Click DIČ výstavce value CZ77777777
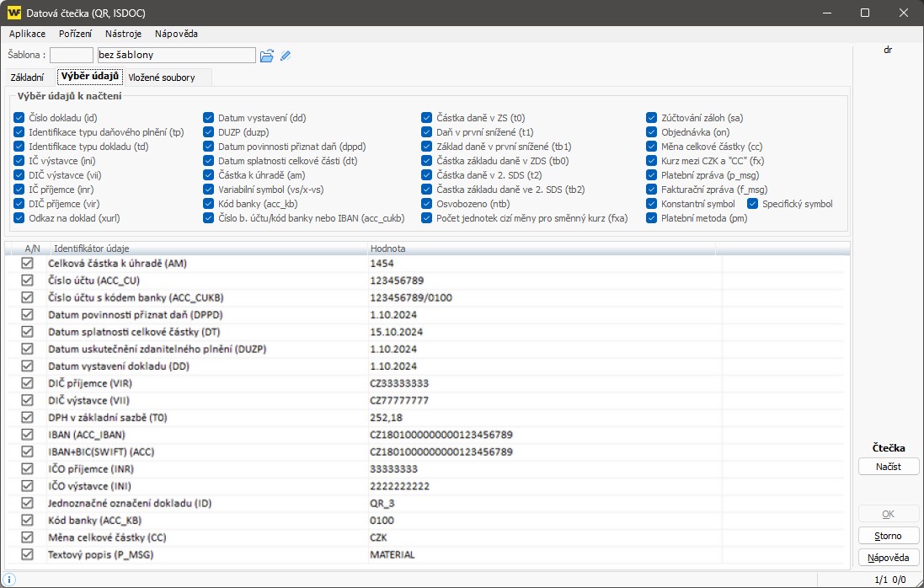This screenshot has height=588, width=924. (399, 400)
